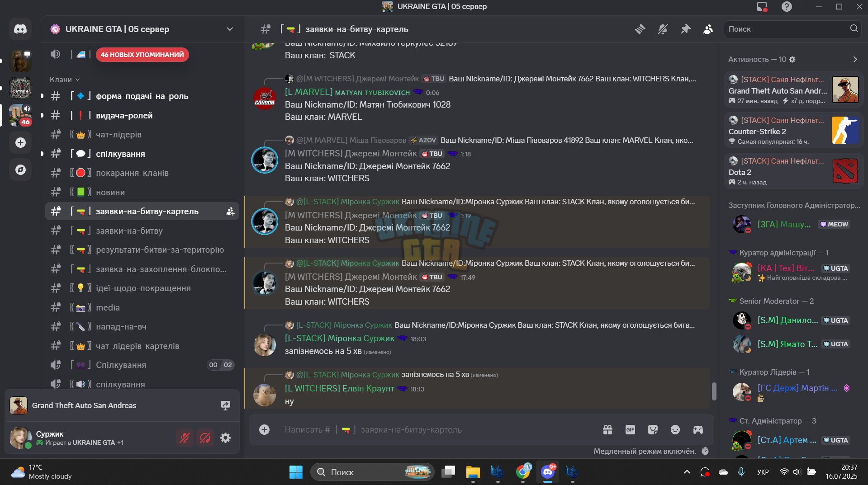
Task: Open activity settings gear next to Активность
Action: (792, 60)
